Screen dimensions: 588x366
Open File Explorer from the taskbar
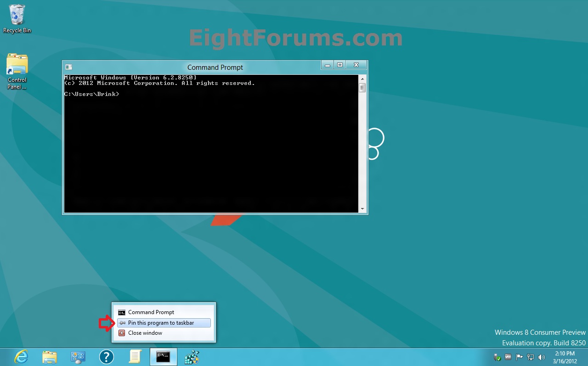pyautogui.click(x=50, y=357)
